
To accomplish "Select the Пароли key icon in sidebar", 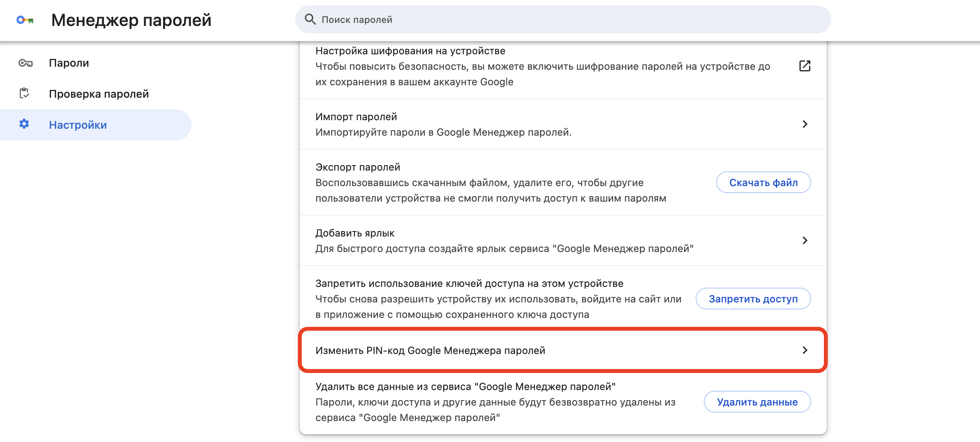I will point(25,62).
